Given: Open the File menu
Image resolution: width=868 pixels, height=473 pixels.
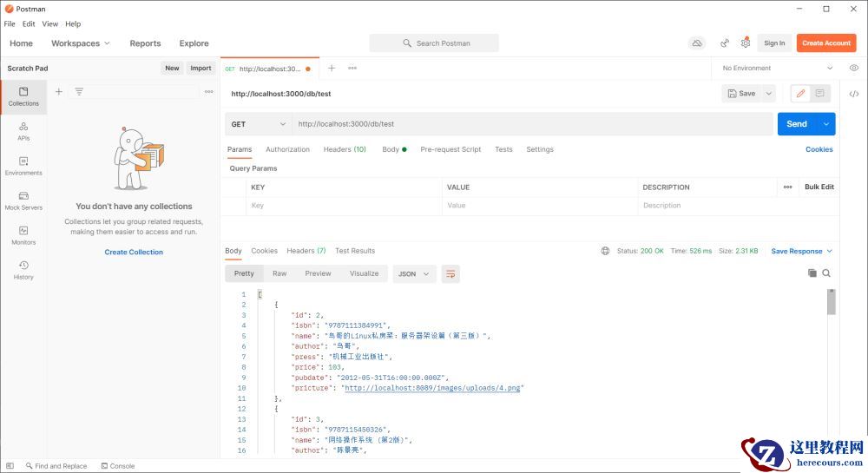Looking at the screenshot, I should tap(10, 23).
